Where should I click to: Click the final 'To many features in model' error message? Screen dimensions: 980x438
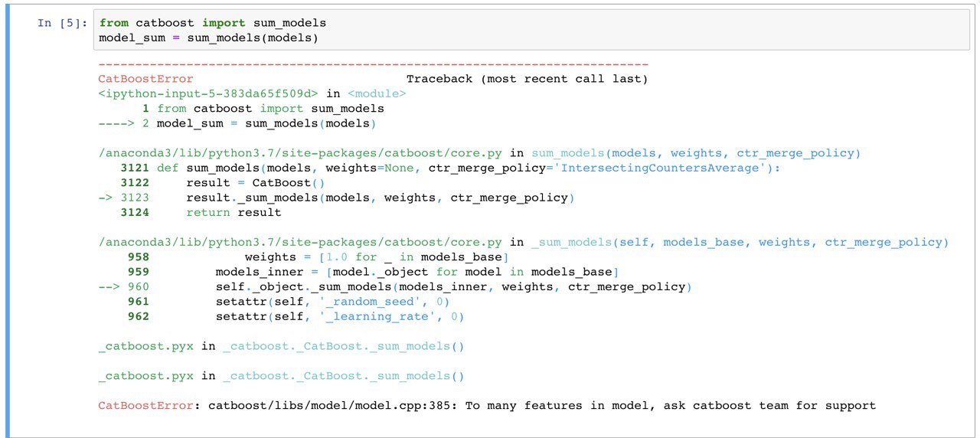click(x=487, y=405)
